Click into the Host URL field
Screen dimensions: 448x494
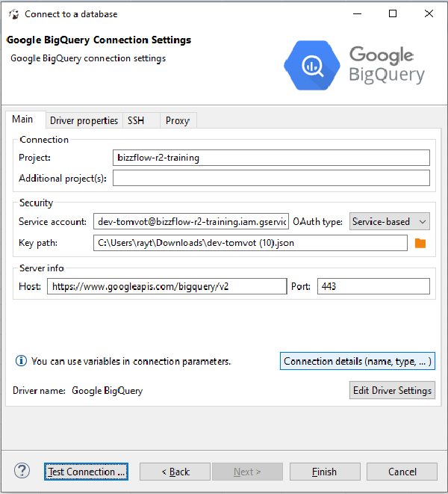pos(167,286)
